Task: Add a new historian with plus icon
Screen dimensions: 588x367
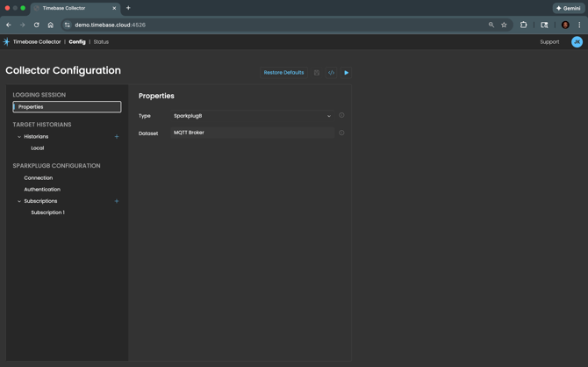Action: (x=117, y=137)
